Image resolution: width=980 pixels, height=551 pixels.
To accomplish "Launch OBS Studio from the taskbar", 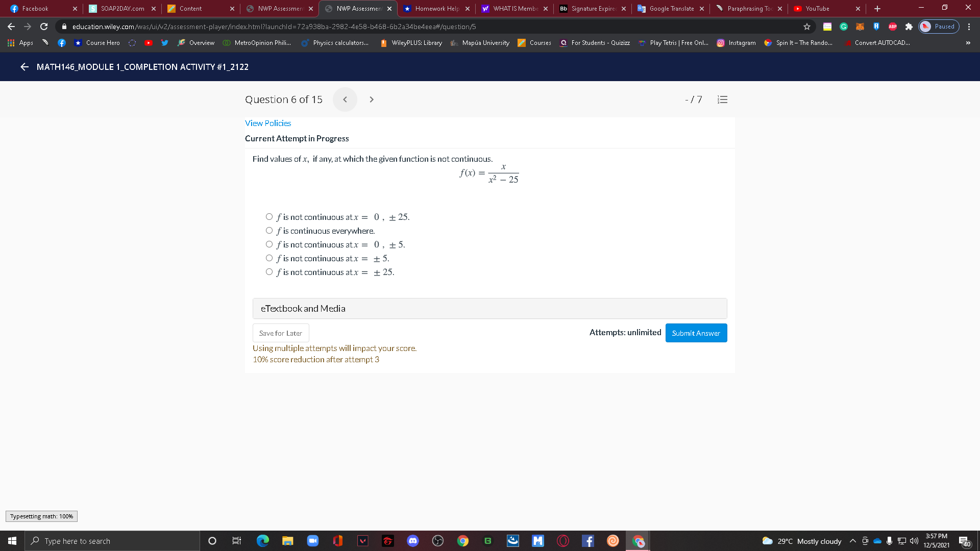I will click(438, 541).
